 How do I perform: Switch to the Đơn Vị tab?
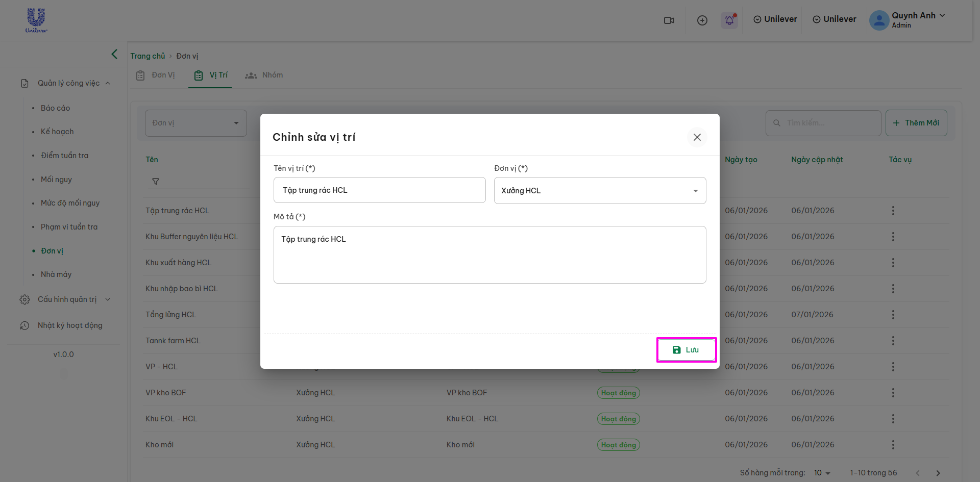coord(156,75)
